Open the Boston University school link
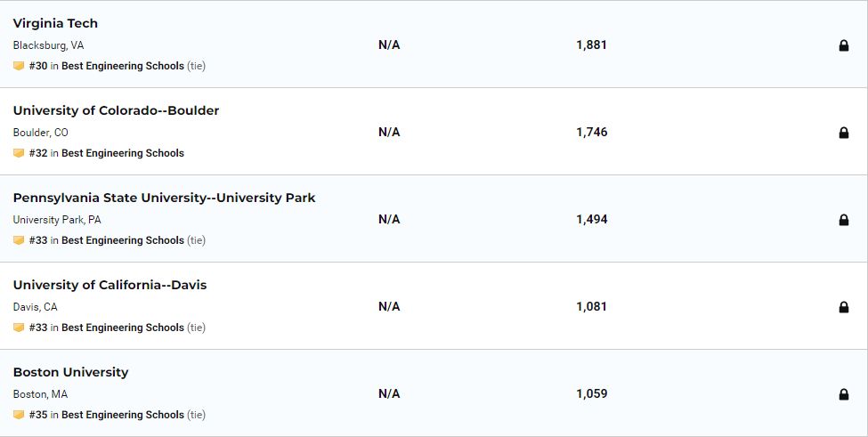The image size is (868, 437). [x=70, y=372]
